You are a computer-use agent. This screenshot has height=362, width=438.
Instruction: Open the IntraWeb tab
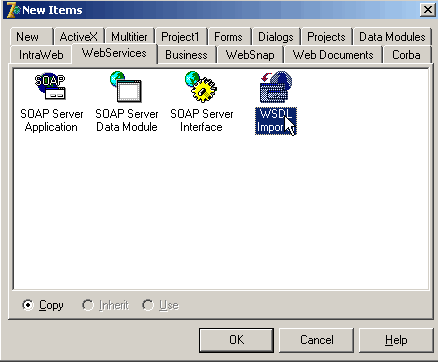point(41,55)
